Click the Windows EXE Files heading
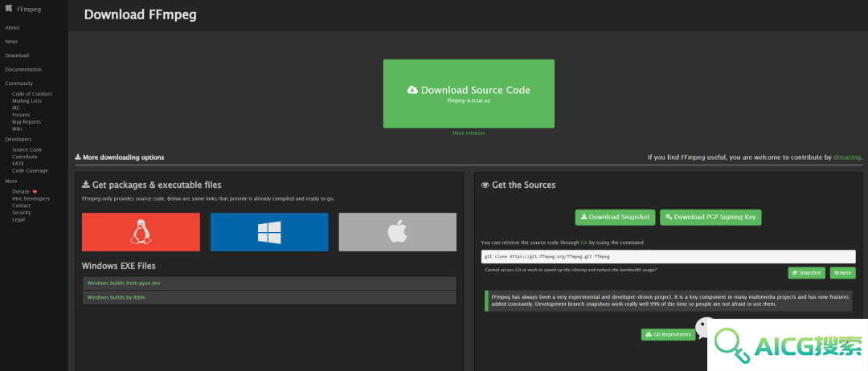This screenshot has width=868, height=371. 118,266
